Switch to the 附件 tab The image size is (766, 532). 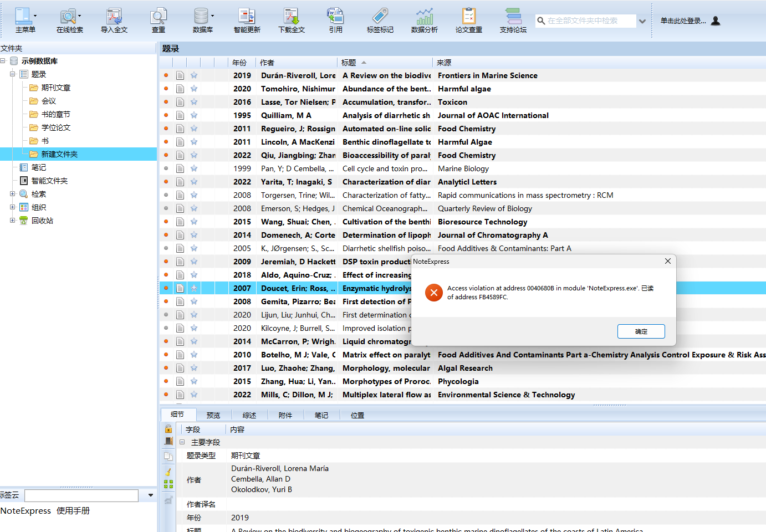pyautogui.click(x=285, y=415)
